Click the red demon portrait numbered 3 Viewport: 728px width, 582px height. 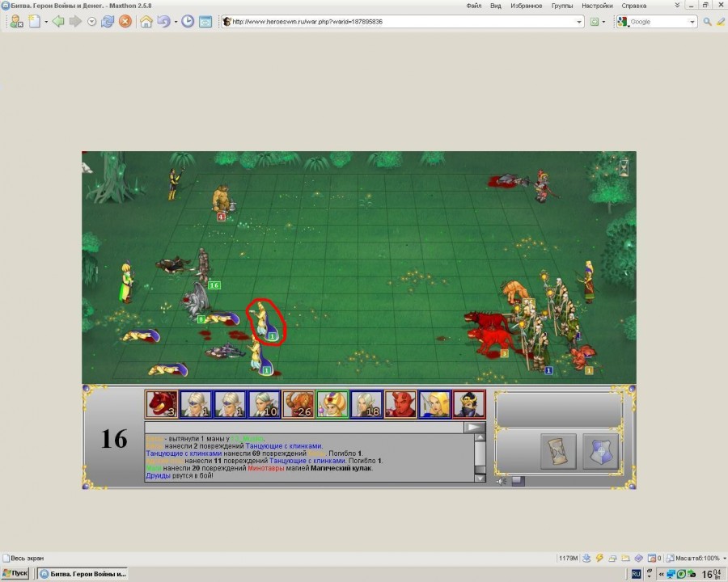(162, 404)
